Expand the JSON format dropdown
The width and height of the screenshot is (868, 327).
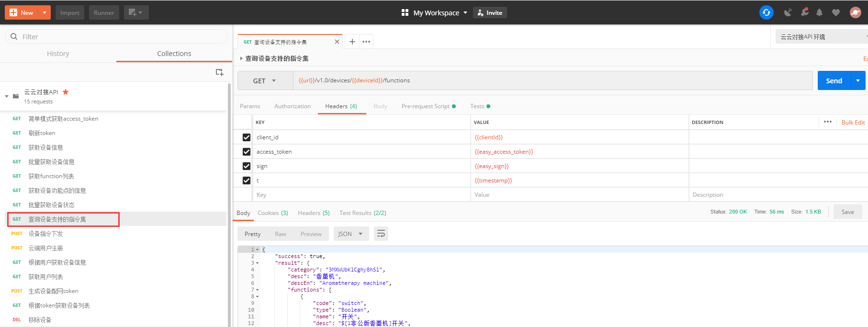coord(350,234)
